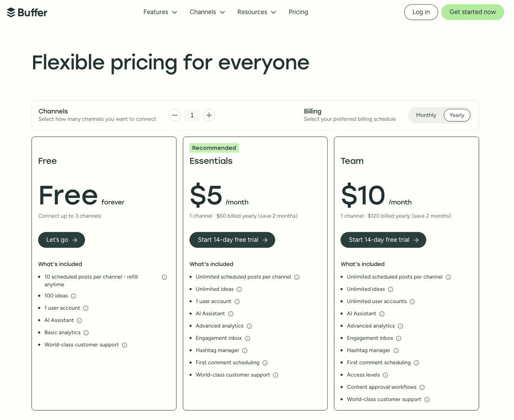Click info icon beside Unlimited user accounts
Screen dimensions: 514x420
point(412,301)
